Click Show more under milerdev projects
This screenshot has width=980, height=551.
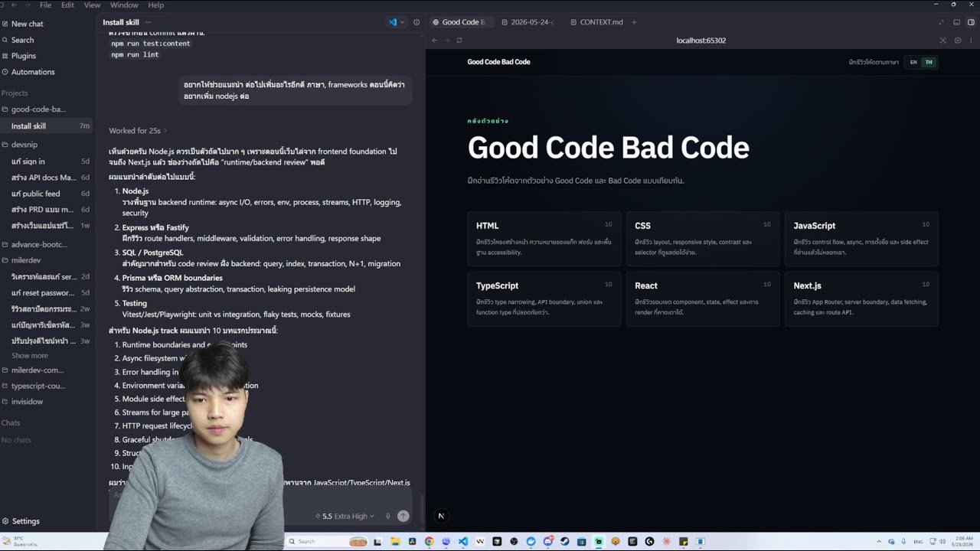pos(30,356)
